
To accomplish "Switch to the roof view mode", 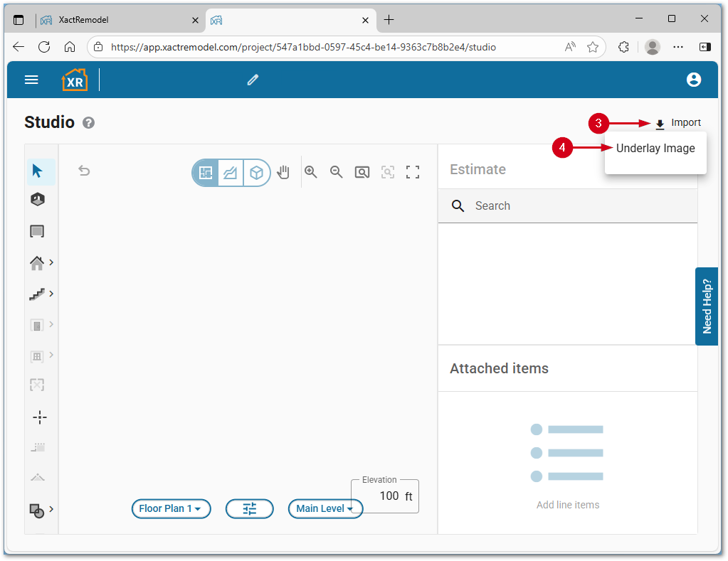I will (x=231, y=173).
